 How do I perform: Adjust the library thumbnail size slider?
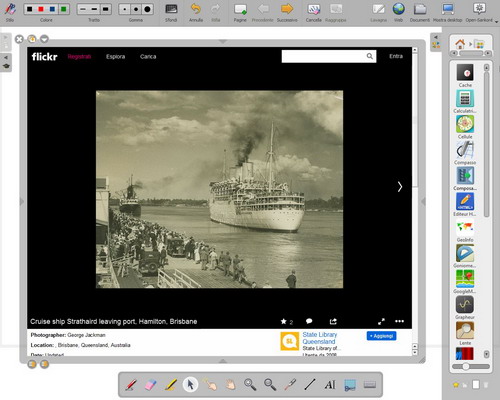point(470,366)
